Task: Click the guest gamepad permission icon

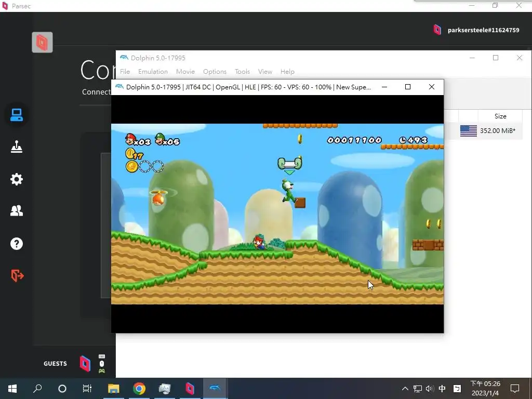Action: tap(101, 371)
